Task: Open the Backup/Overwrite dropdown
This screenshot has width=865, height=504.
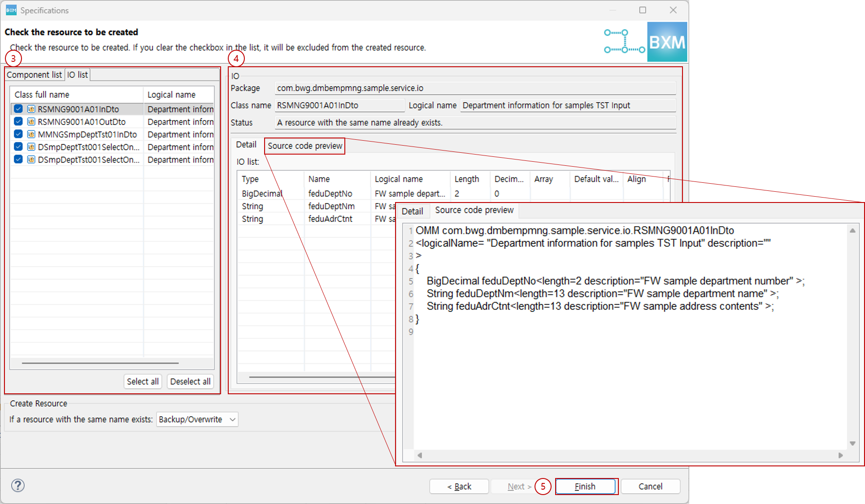Action: pyautogui.click(x=197, y=419)
